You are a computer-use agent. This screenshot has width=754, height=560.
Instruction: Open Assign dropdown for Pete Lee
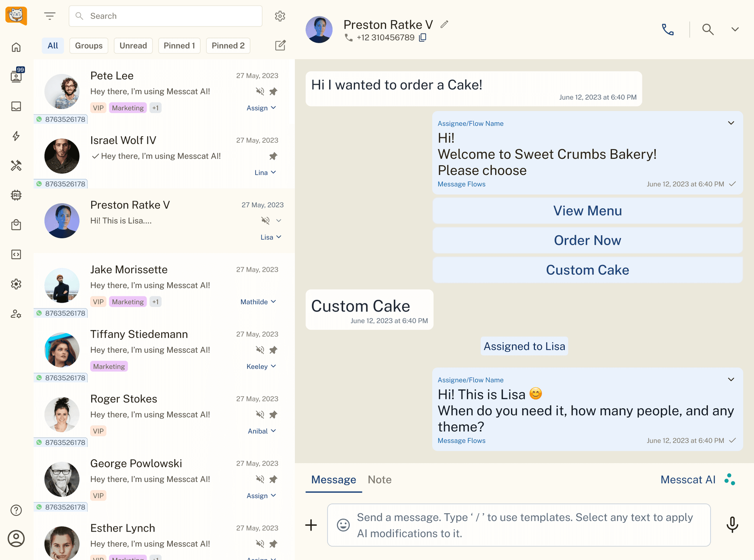click(261, 108)
